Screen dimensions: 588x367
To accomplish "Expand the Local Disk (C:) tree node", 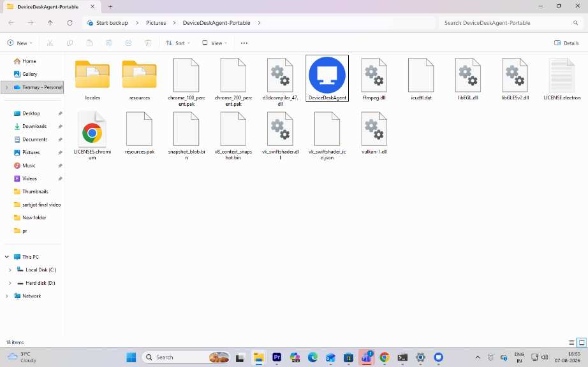I will (x=10, y=270).
